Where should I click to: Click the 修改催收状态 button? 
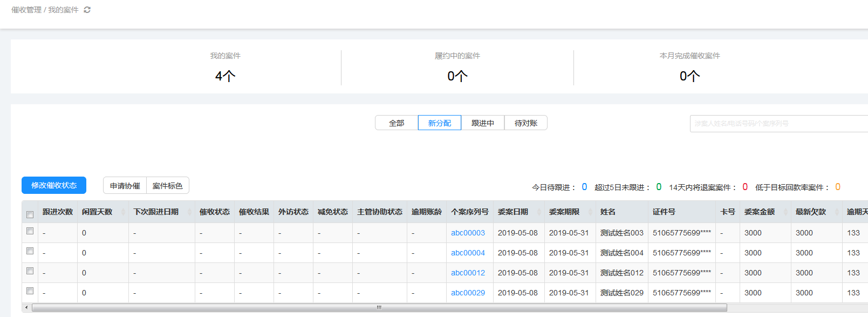[54, 185]
